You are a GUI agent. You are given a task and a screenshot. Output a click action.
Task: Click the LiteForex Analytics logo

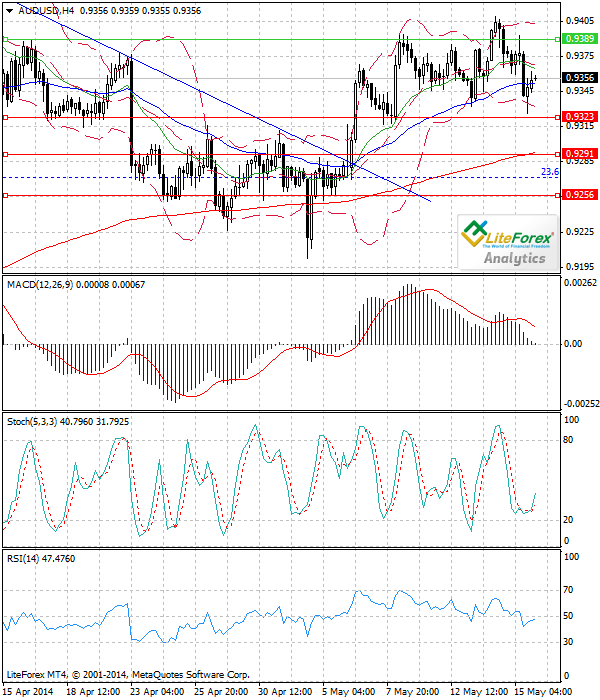508,243
